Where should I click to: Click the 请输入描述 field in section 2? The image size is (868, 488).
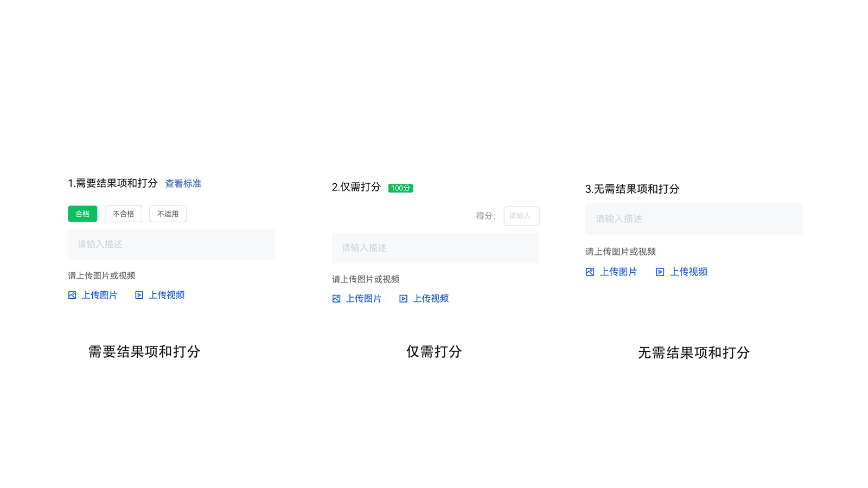point(435,248)
